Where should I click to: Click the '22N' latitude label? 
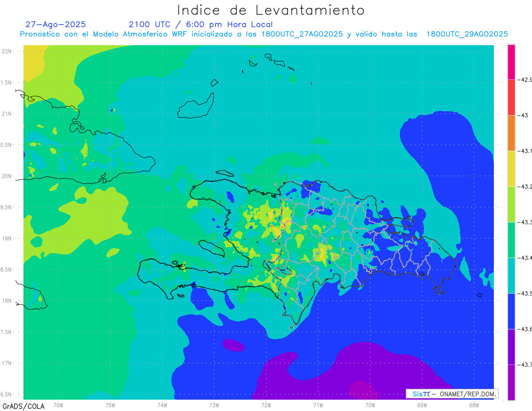[7, 51]
